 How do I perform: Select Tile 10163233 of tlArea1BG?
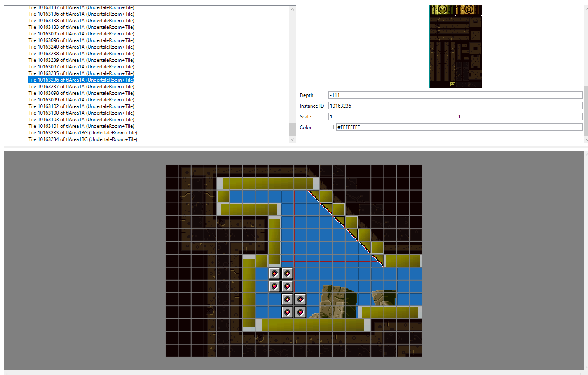[x=82, y=133]
